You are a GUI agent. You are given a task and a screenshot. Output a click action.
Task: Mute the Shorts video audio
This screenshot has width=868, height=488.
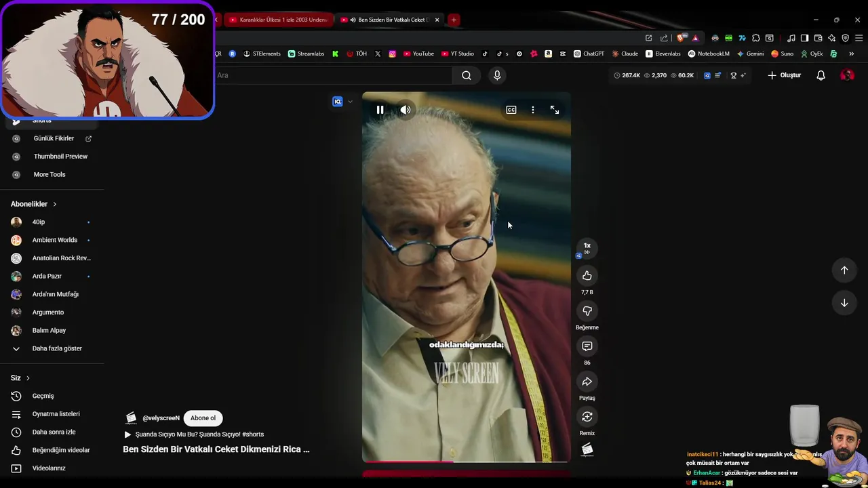[406, 110]
